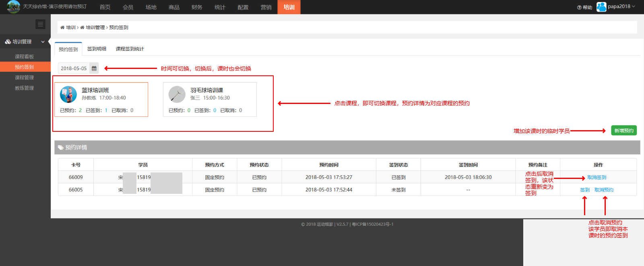Open the calendar date picker icon
Viewport: 644px width, 266px height.
pyautogui.click(x=94, y=68)
